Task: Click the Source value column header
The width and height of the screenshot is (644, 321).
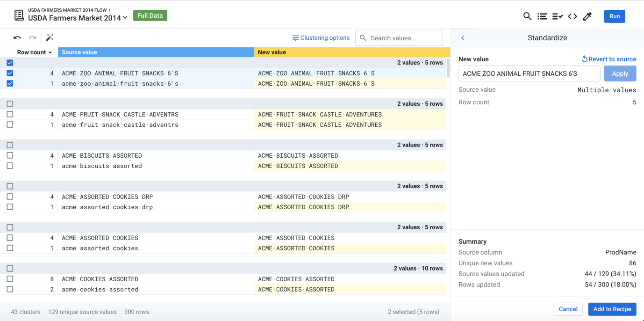Action: 156,52
